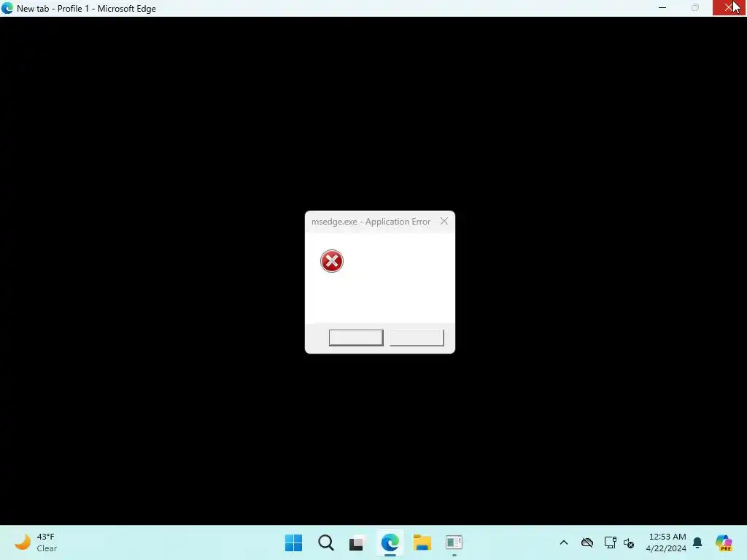This screenshot has width=747, height=560.
Task: Show hidden system tray icons
Action: click(564, 542)
